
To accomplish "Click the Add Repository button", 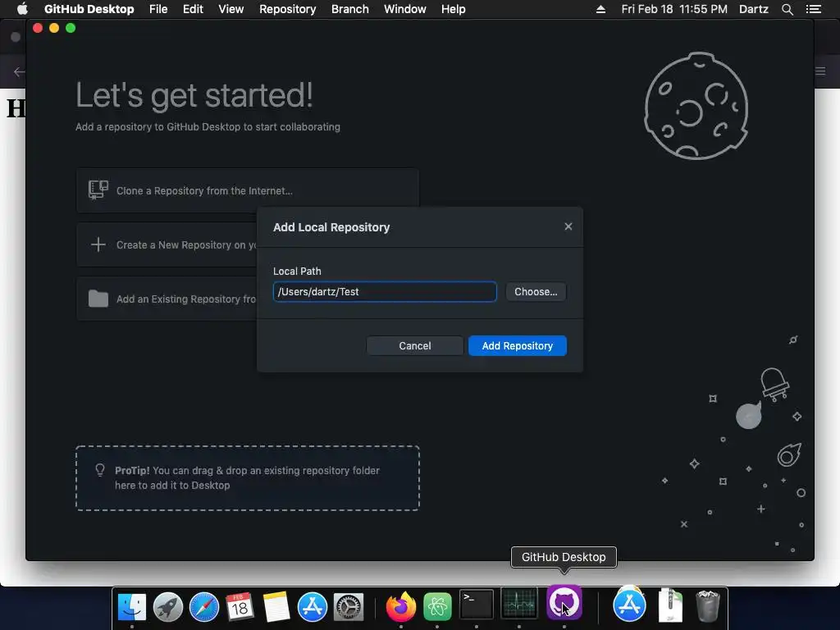I will [x=517, y=345].
